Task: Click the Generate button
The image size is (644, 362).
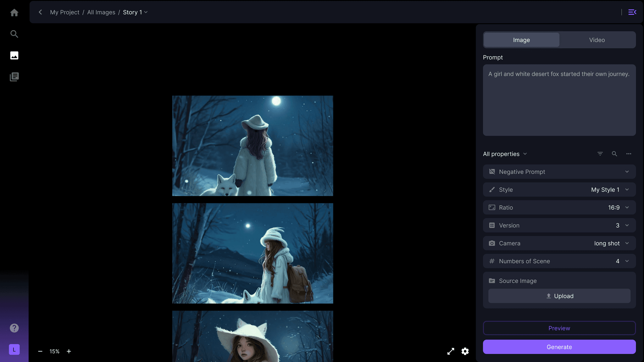Action: pos(559,347)
